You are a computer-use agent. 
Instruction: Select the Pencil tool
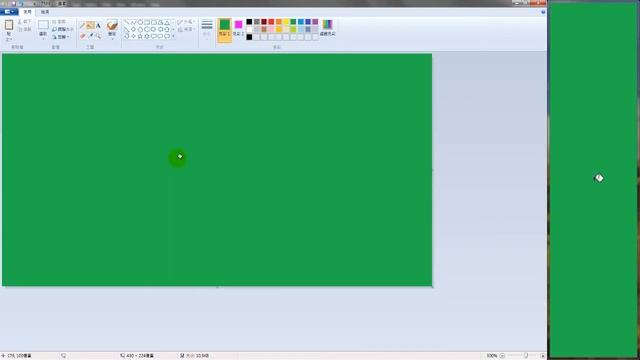(82, 26)
